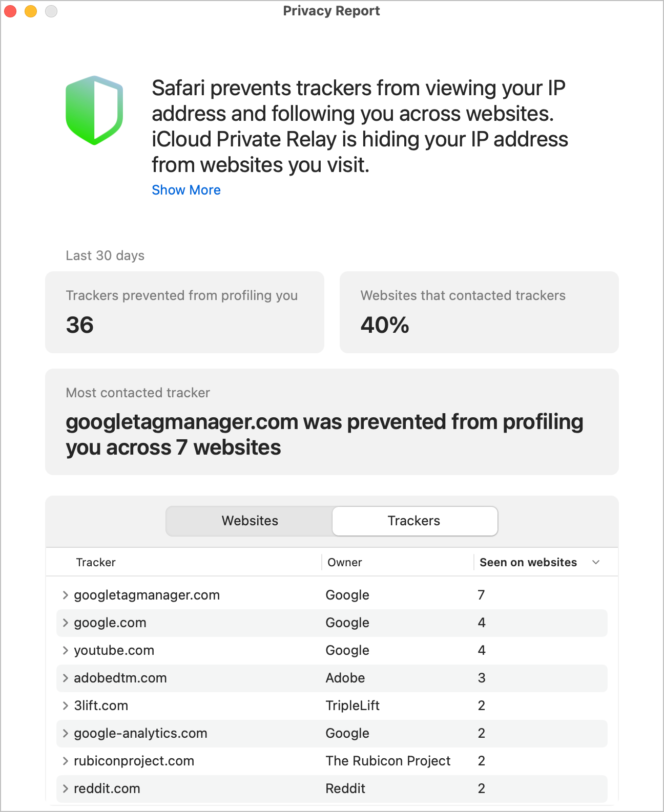The height and width of the screenshot is (812, 664).
Task: Expand adobedtm.com tracker details
Action: (66, 678)
